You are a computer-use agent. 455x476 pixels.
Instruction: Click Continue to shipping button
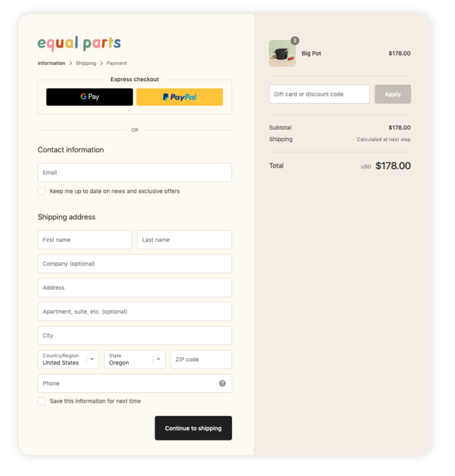pyautogui.click(x=194, y=428)
